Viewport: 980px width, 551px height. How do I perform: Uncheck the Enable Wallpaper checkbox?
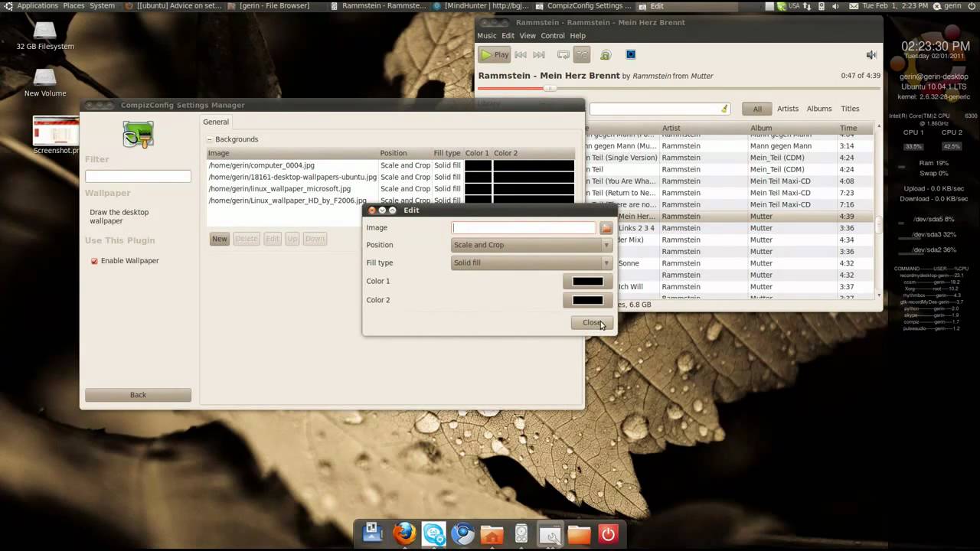(95, 261)
